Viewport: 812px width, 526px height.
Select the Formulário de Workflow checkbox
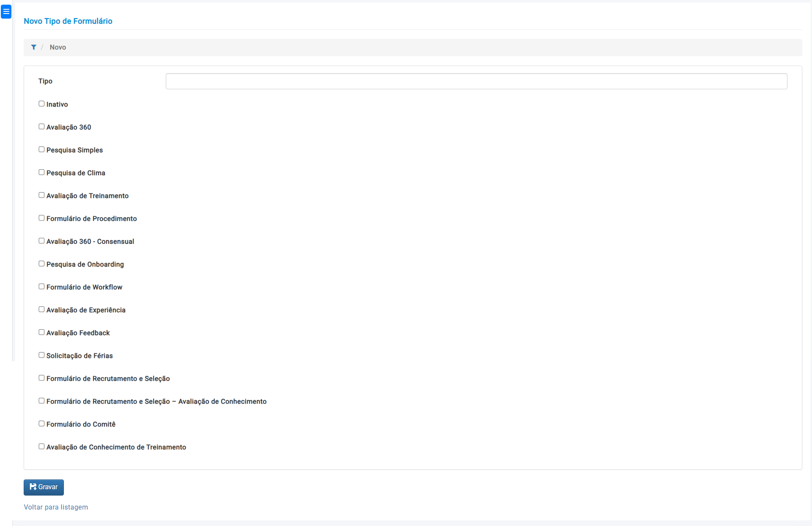pyautogui.click(x=41, y=286)
